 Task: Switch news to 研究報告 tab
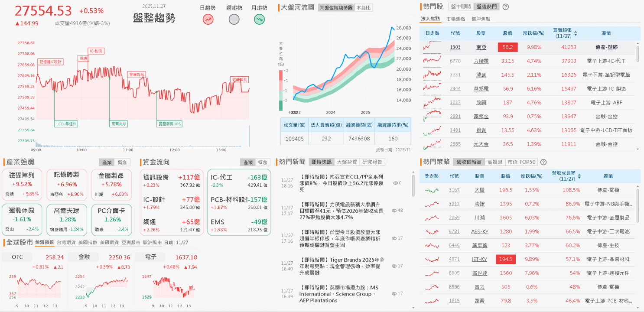pos(373,162)
